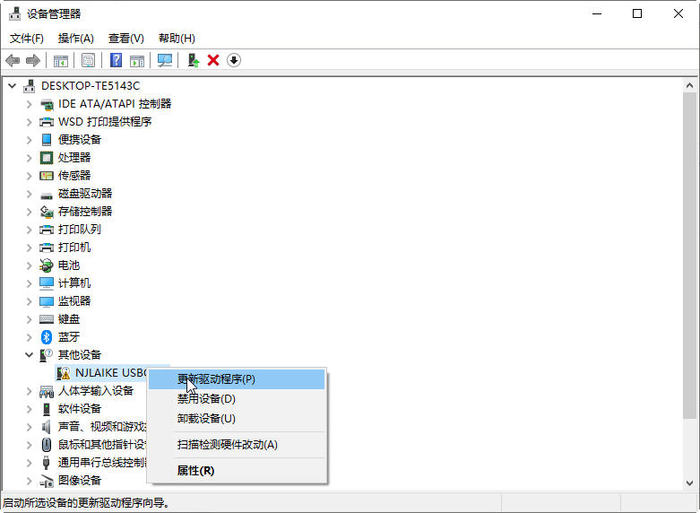Select the 处理器 tree label
700x513 pixels.
[x=74, y=158]
